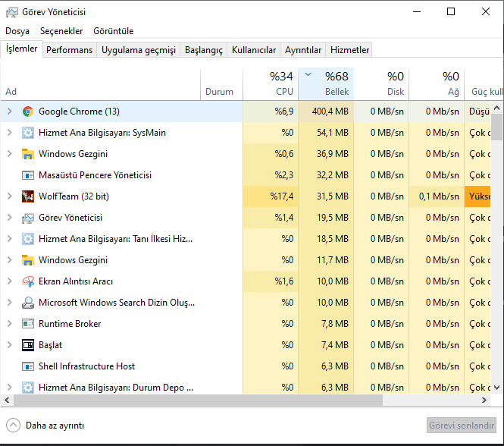Click the folder icon of Windows Gezgini 11,7 MB

[x=28, y=260]
